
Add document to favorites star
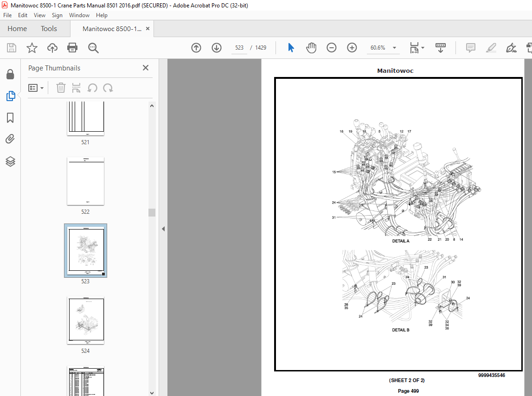(x=32, y=48)
